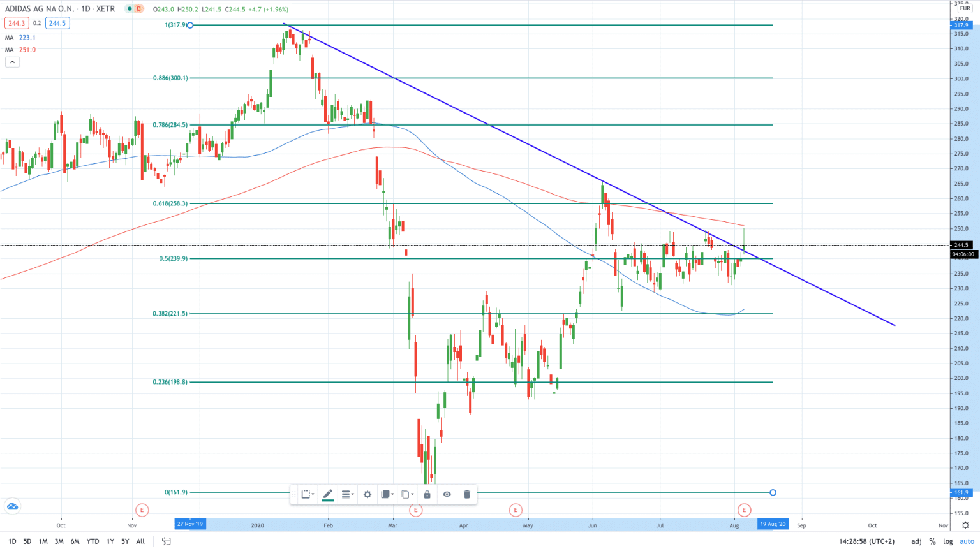The height and width of the screenshot is (551, 980).
Task: Collapse the indicator legend chevron
Action: point(12,62)
